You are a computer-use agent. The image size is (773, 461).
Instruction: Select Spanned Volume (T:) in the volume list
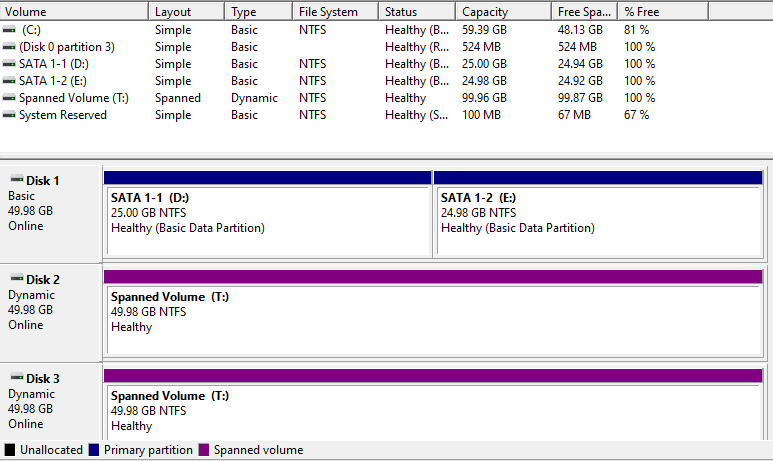point(73,98)
